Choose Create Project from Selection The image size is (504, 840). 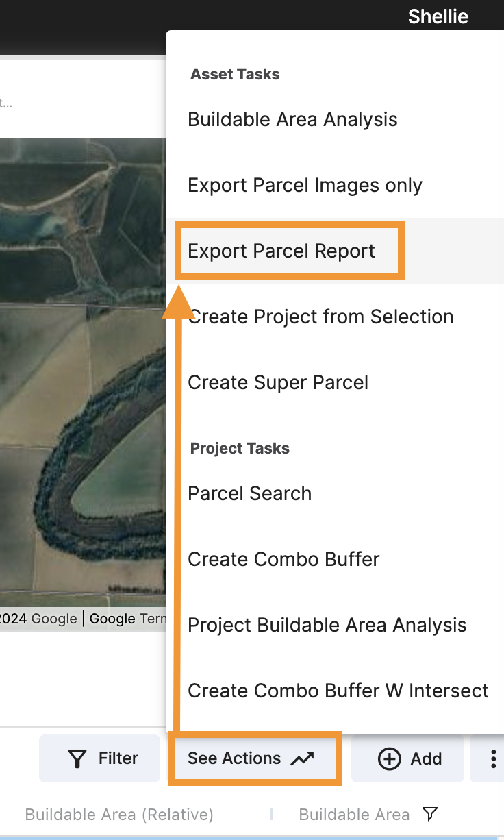[x=320, y=317]
